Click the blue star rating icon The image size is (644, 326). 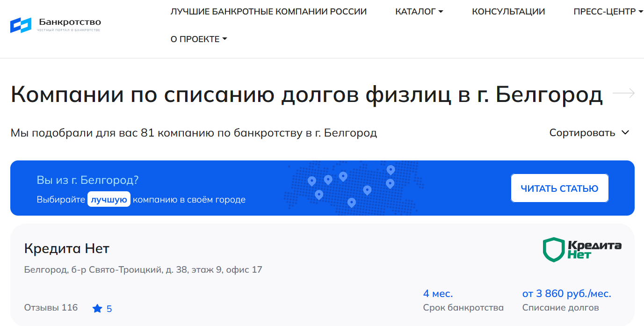[97, 309]
